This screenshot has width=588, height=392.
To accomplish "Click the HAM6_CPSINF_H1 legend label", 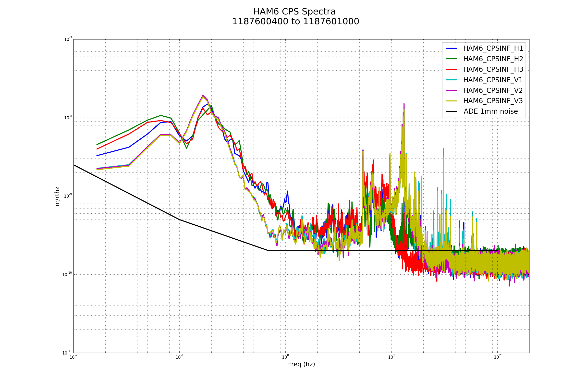I will pos(493,49).
